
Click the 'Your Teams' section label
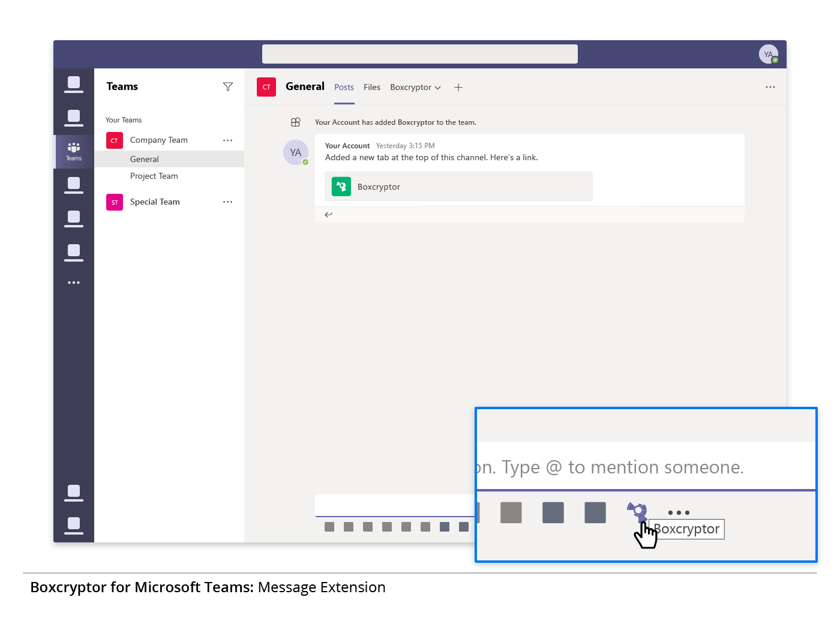point(124,120)
